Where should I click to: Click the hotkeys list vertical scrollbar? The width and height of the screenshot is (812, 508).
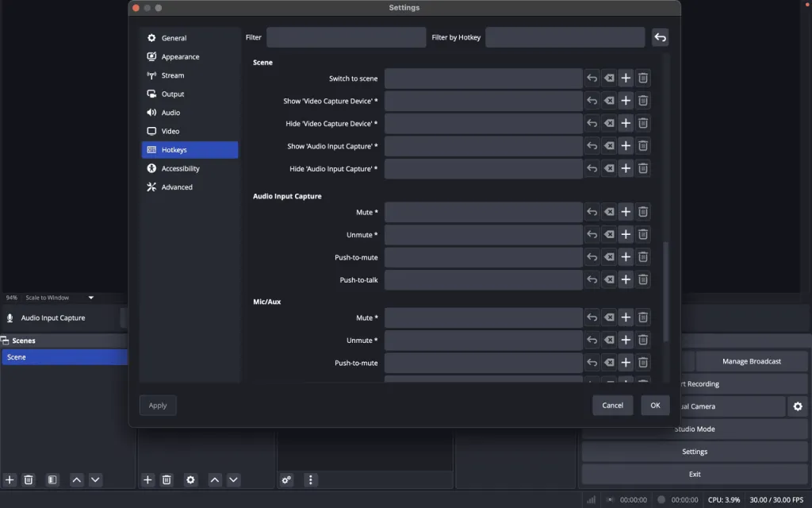[665, 291]
